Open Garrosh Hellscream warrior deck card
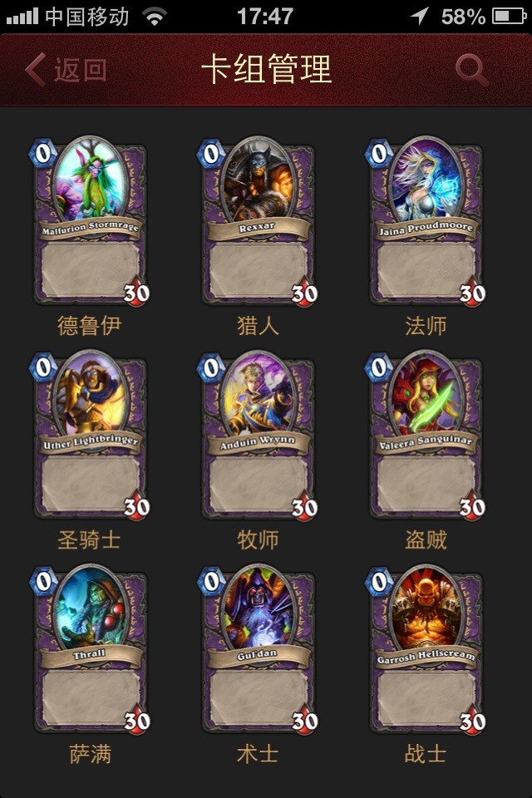Image resolution: width=532 pixels, height=798 pixels. (x=426, y=649)
